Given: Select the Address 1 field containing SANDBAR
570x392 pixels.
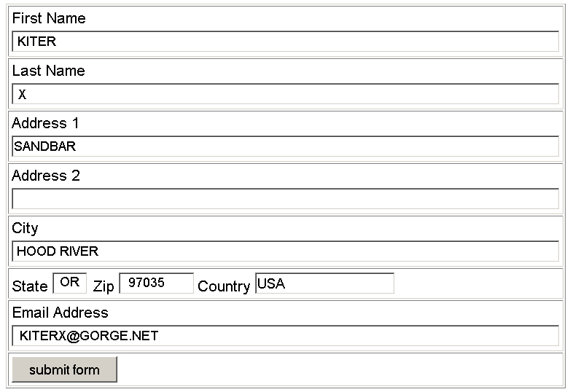Looking at the screenshot, I should tap(285, 146).
